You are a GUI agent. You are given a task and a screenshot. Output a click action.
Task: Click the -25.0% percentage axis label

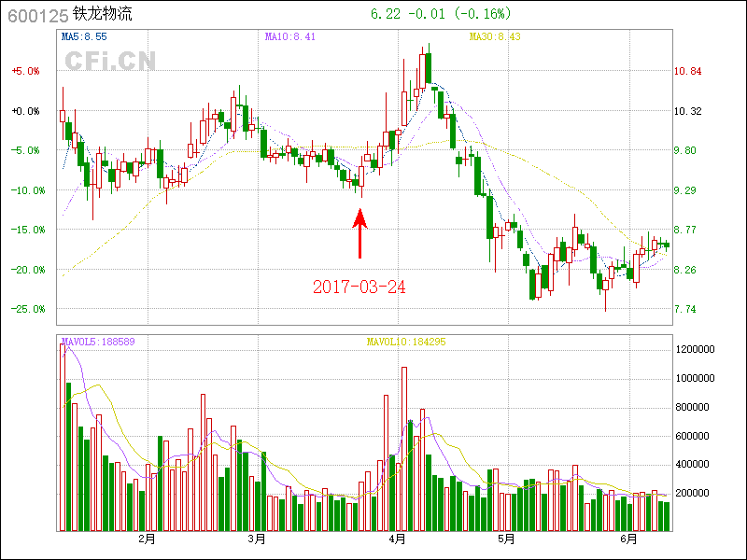point(25,309)
